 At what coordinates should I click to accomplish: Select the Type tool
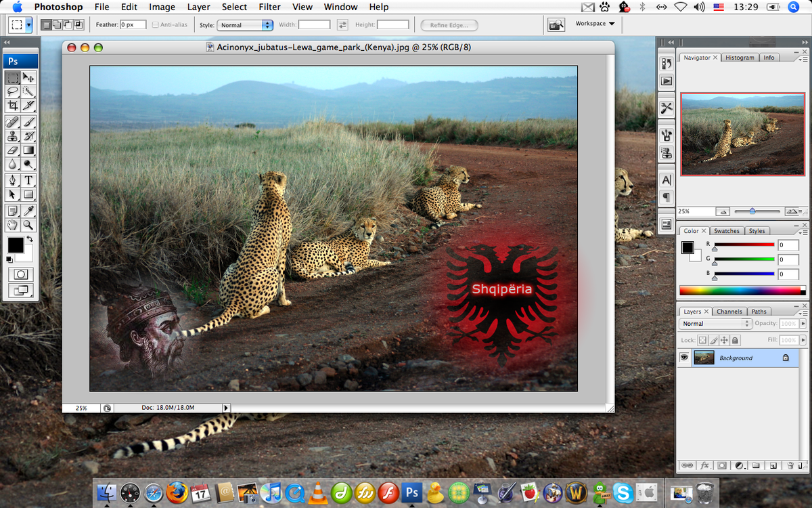tap(28, 181)
